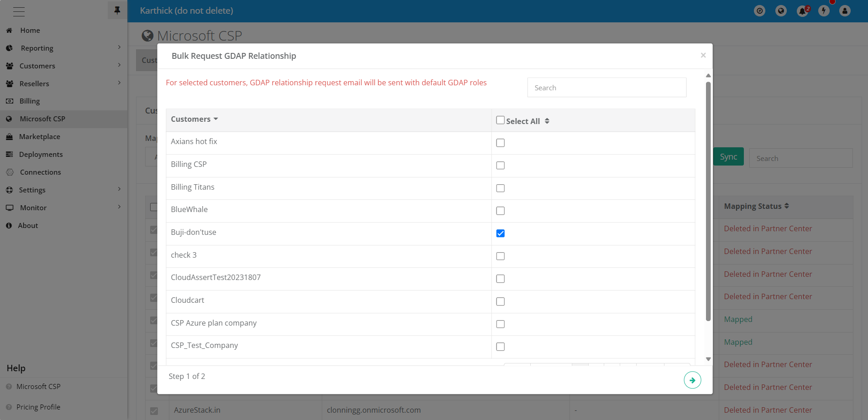
Task: Click the modal's vertical scrollbar
Action: [708, 201]
